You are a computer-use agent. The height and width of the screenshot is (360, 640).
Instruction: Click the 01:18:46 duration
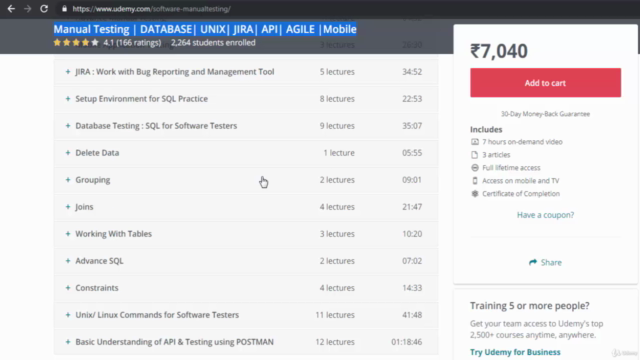[407, 342]
